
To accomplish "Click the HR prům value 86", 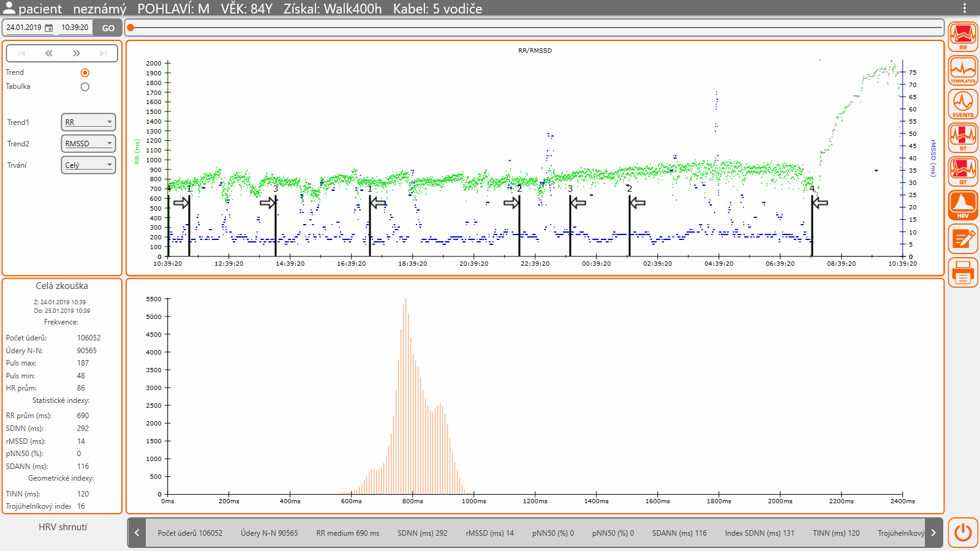I will [x=81, y=388].
